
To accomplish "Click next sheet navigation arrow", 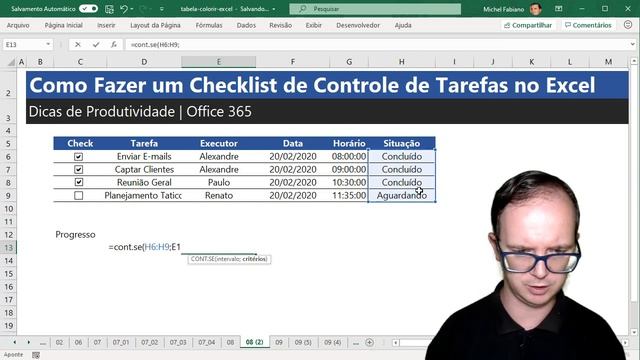I will coord(29,342).
